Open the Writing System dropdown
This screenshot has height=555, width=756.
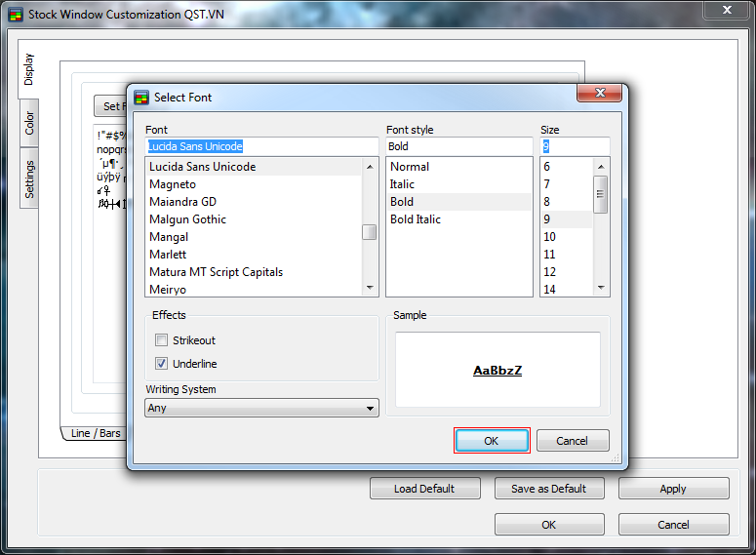tap(261, 409)
